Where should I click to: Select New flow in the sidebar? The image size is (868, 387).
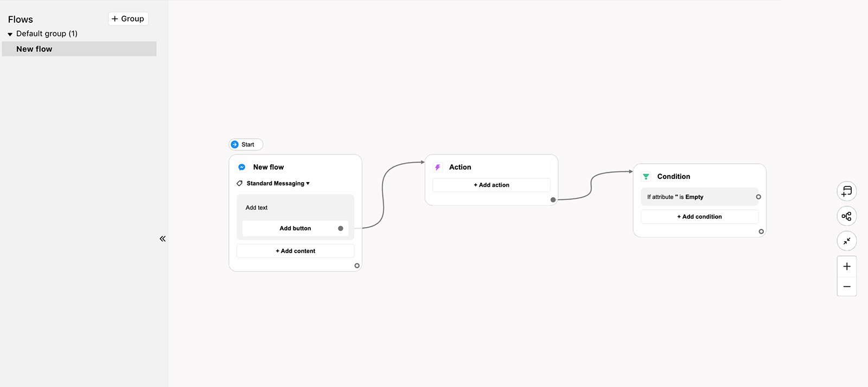coord(34,49)
